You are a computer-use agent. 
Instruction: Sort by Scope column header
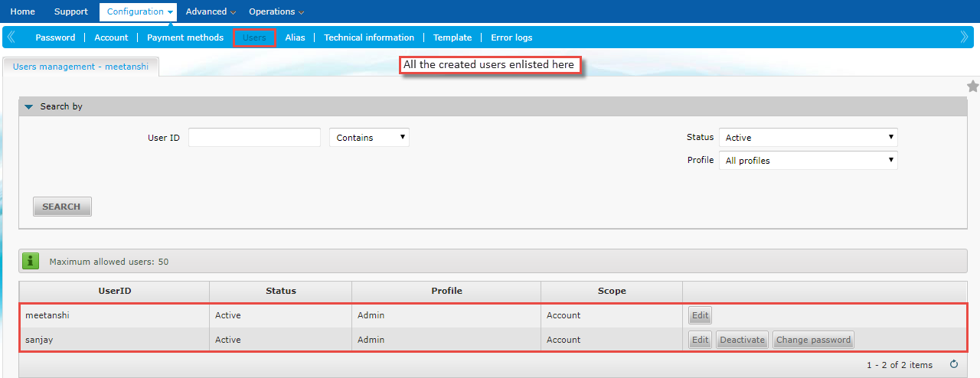612,291
